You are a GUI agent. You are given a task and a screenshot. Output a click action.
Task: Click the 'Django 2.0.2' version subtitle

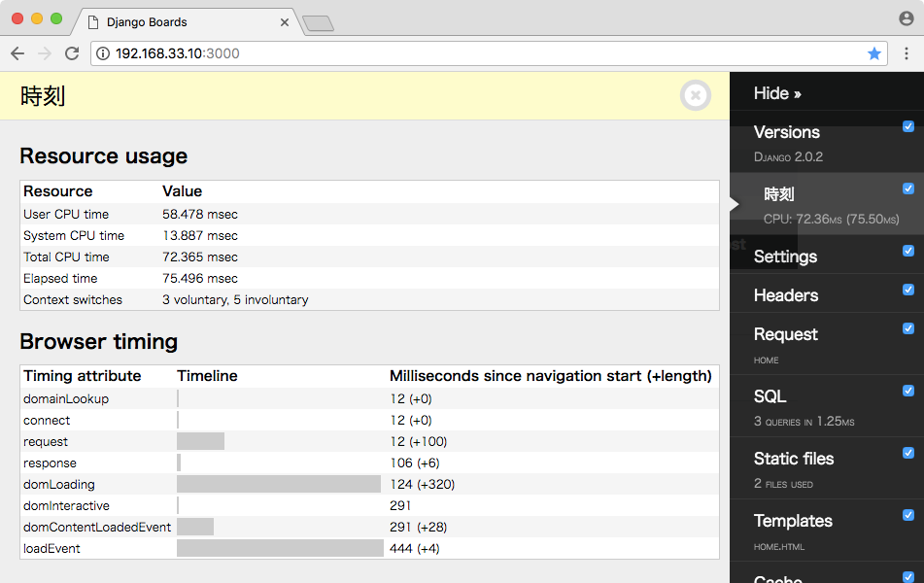pyautogui.click(x=789, y=156)
